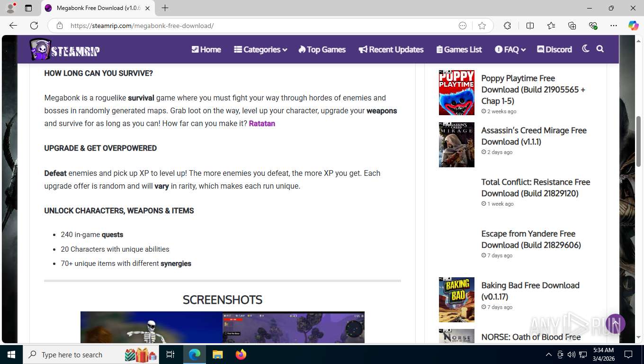Open the browser profile icon

pyautogui.click(x=10, y=8)
